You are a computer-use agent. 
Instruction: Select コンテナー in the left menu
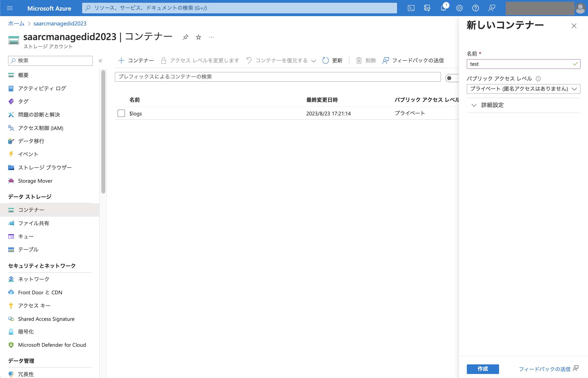[x=50, y=210]
